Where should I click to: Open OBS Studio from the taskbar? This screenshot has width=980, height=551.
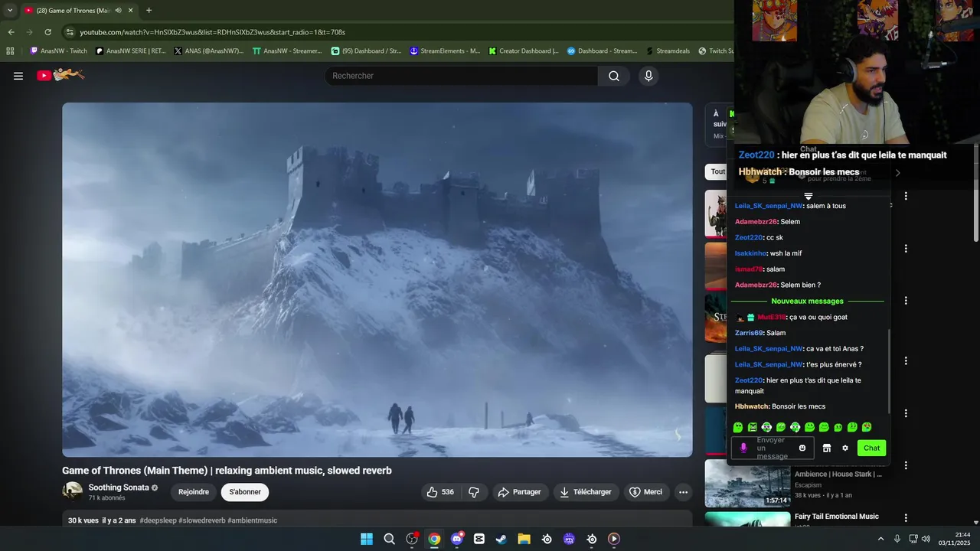pyautogui.click(x=412, y=539)
